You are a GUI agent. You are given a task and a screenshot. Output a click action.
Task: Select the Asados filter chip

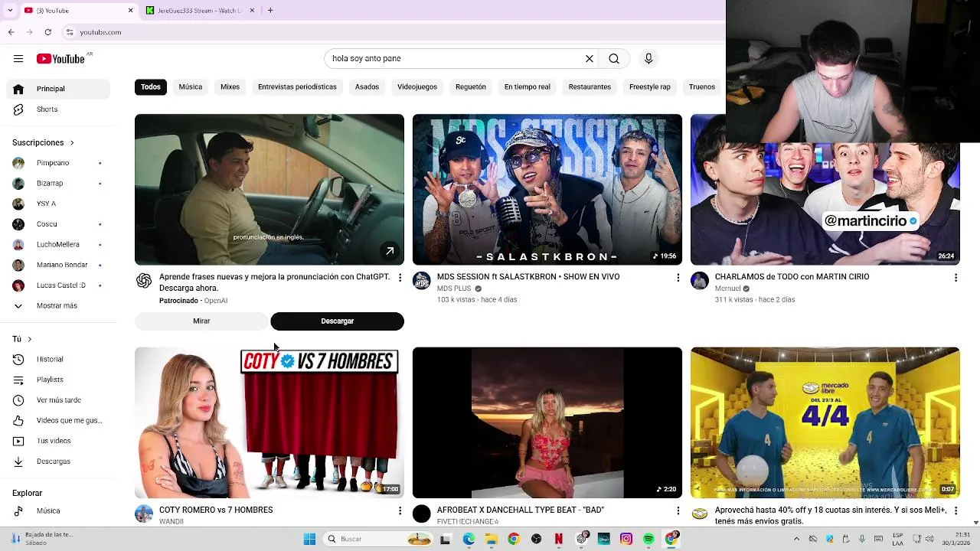(x=367, y=86)
